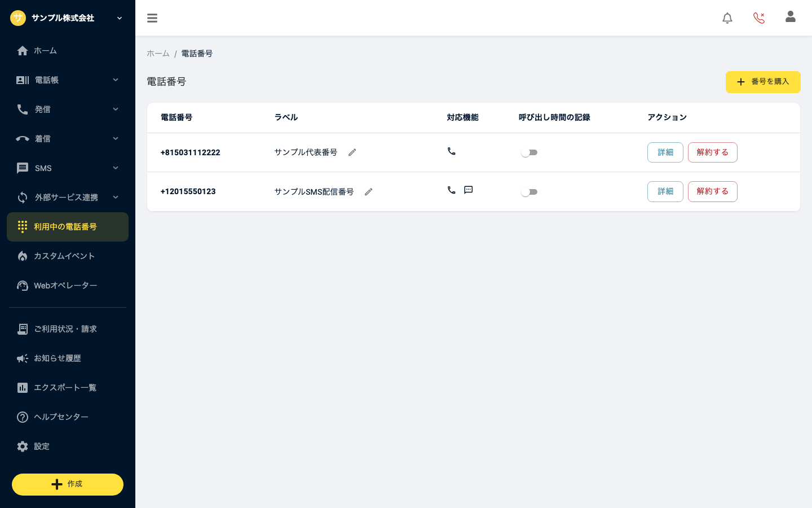Click the ホーム breadcrumb link
Viewport: 812px width, 508px height.
[x=158, y=54]
